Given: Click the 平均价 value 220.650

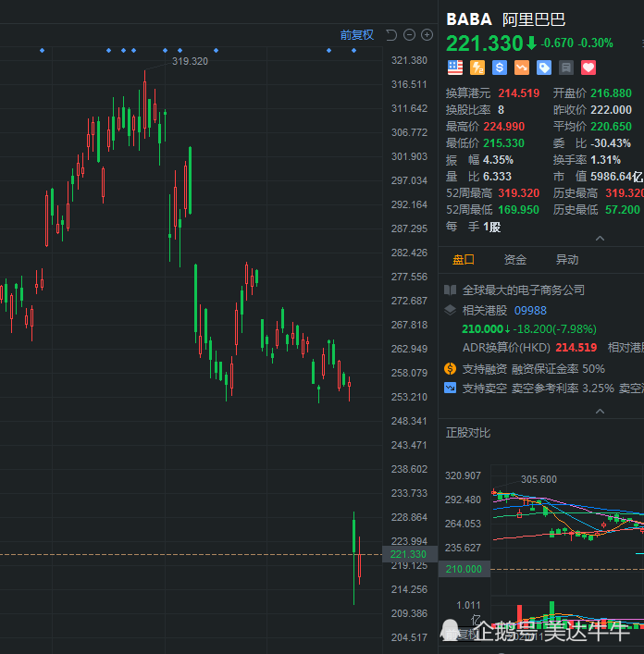Looking at the screenshot, I should (x=611, y=127).
